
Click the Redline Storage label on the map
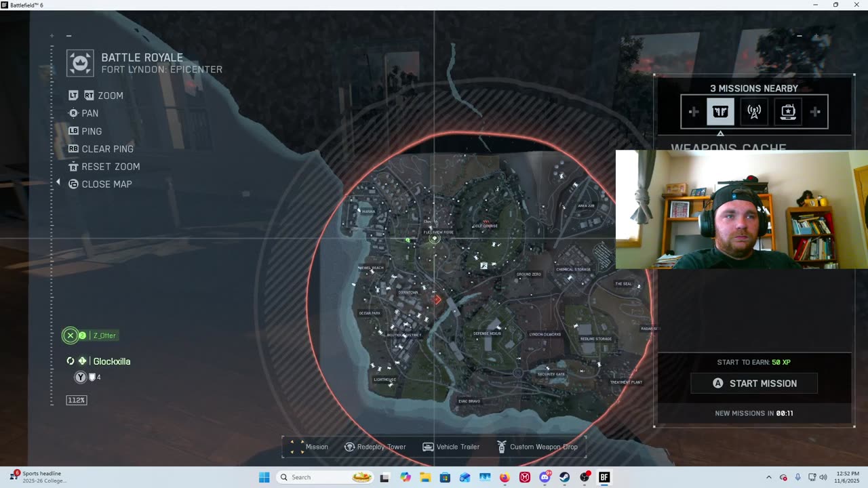click(596, 339)
